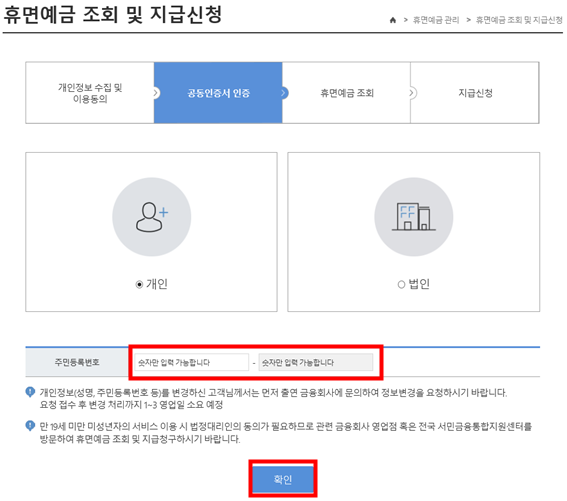Screen dimensions: 567x501
Task: Click the arrow after 공동인증서 인증 step
Action: [284, 93]
